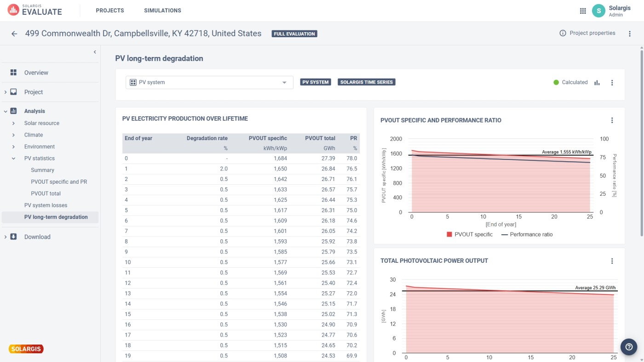Screen dimensions: 644x362
Task: Open Total photovoltaic power output chart menu
Action: [x=612, y=261]
